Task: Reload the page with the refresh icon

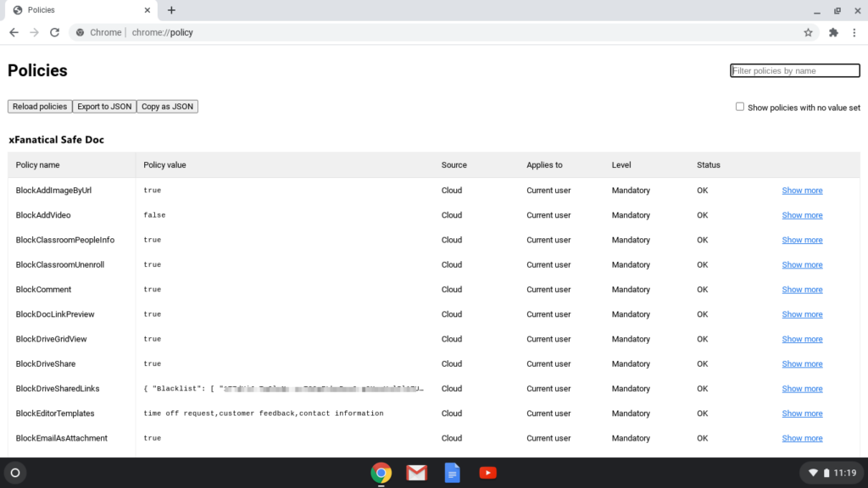Action: [x=53, y=32]
